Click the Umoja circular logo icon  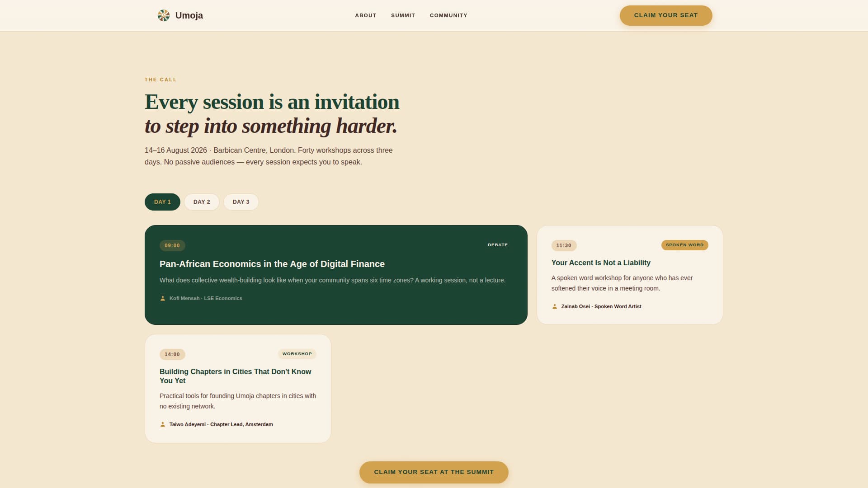[x=163, y=15]
